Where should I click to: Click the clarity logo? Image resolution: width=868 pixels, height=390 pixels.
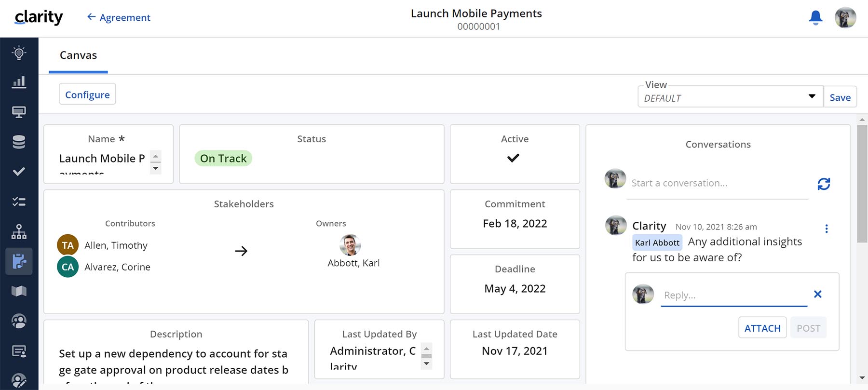(39, 17)
